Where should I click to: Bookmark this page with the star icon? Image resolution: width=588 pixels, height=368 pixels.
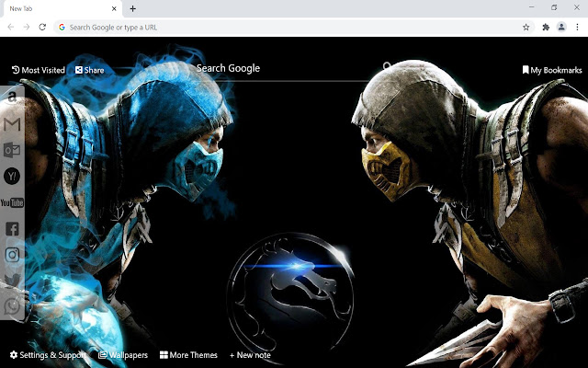526,27
